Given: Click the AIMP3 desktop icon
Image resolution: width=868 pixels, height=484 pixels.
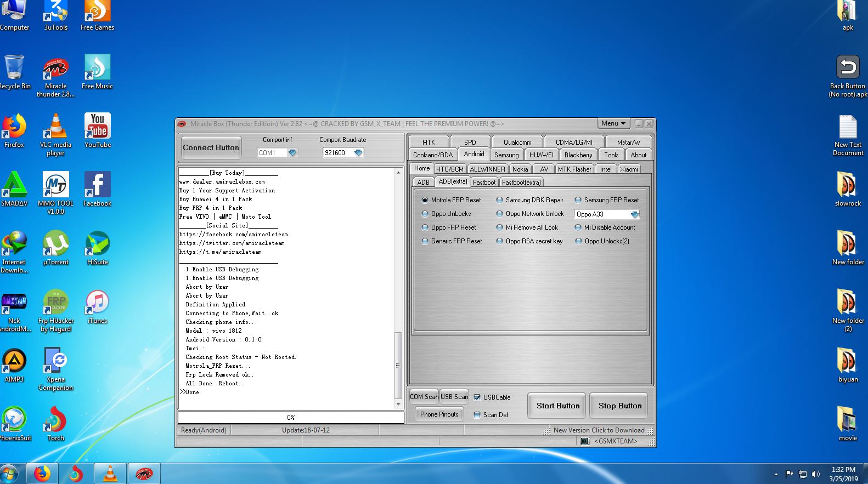Looking at the screenshot, I should point(14,365).
